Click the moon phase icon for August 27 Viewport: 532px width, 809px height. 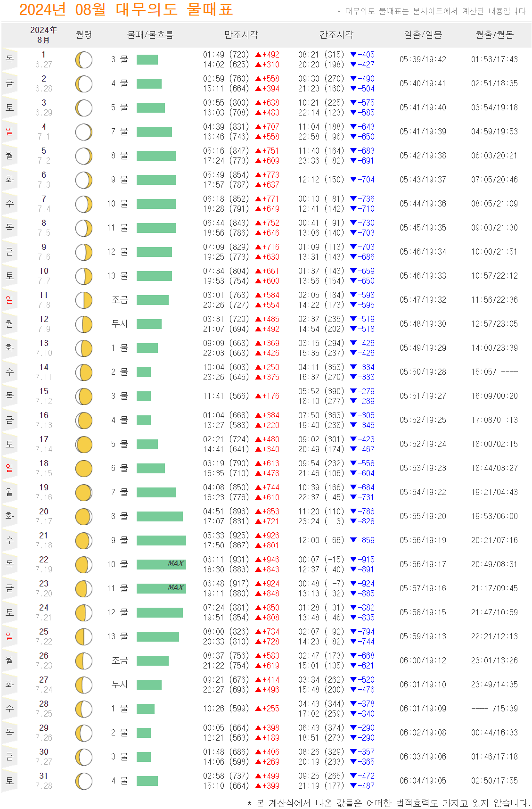[84, 685]
